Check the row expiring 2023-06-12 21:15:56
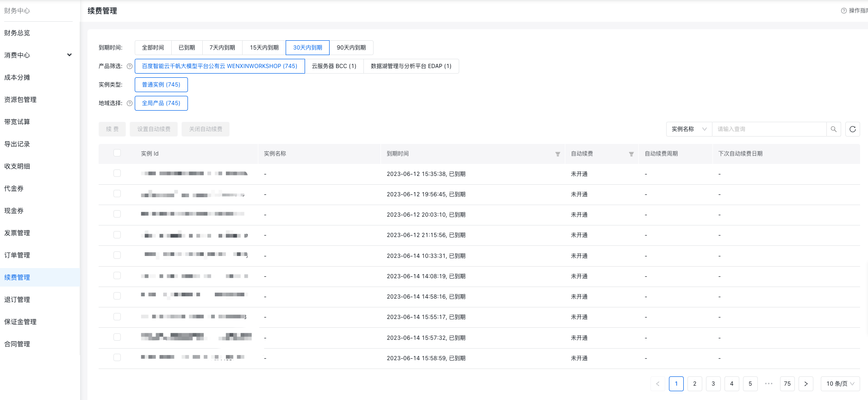 [117, 235]
